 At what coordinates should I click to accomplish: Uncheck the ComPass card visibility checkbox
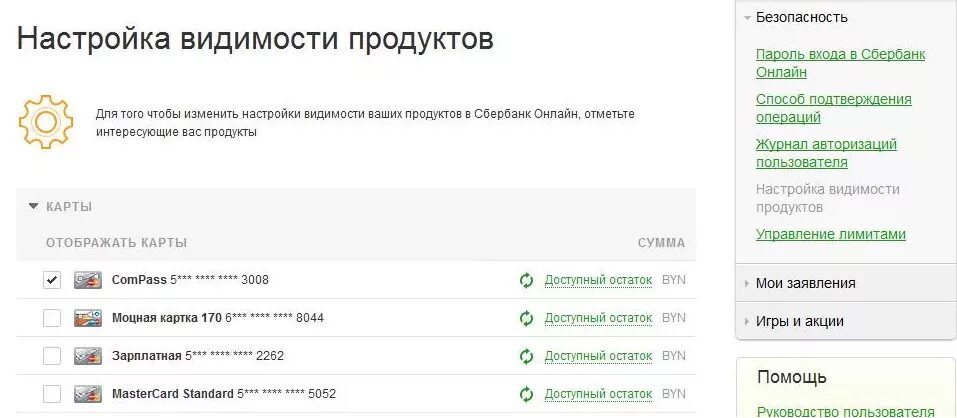[52, 280]
